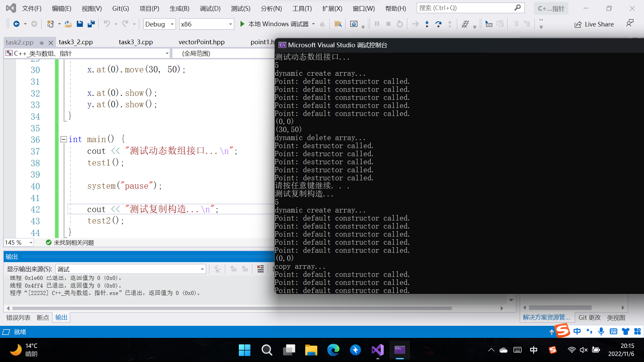Click the Send Feedback icon
Image resolution: width=644 pixels, height=362 pixels.
630,23
